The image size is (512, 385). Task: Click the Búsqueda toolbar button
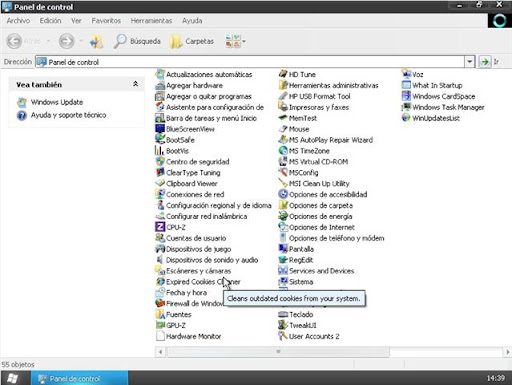click(137, 41)
